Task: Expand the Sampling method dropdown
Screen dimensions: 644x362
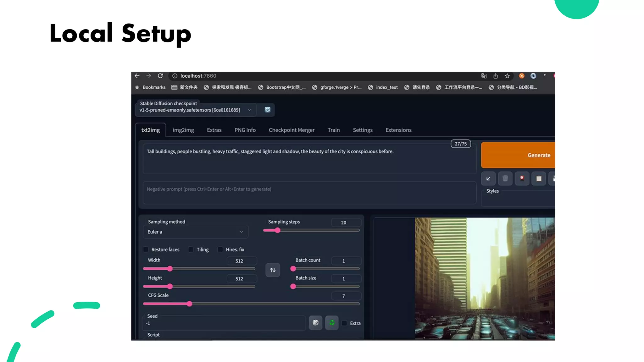Action: pos(195,232)
